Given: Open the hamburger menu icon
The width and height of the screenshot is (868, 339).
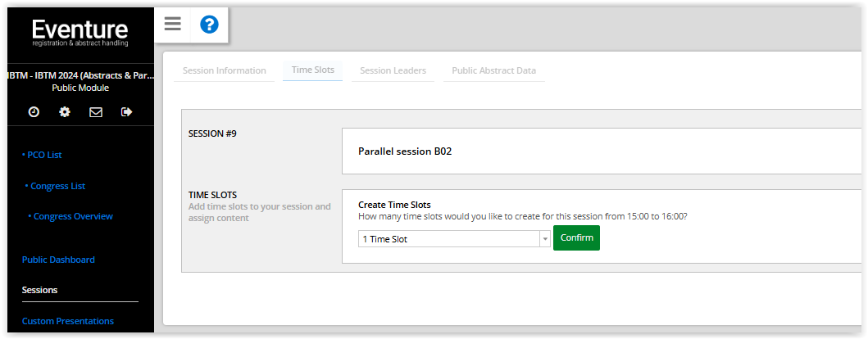Looking at the screenshot, I should point(173,24).
